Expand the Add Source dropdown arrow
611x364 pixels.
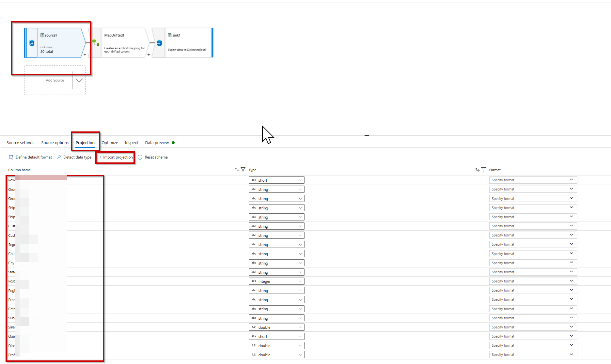point(79,81)
